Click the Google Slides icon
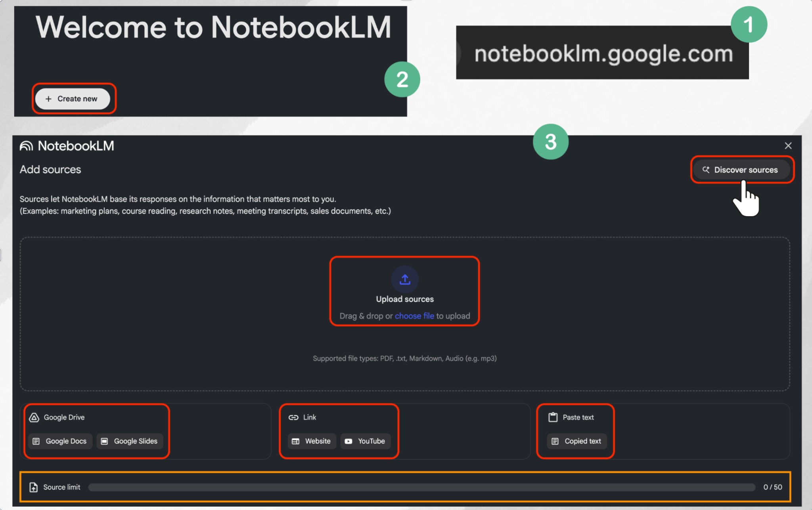Image resolution: width=812 pixels, height=510 pixels. click(105, 441)
